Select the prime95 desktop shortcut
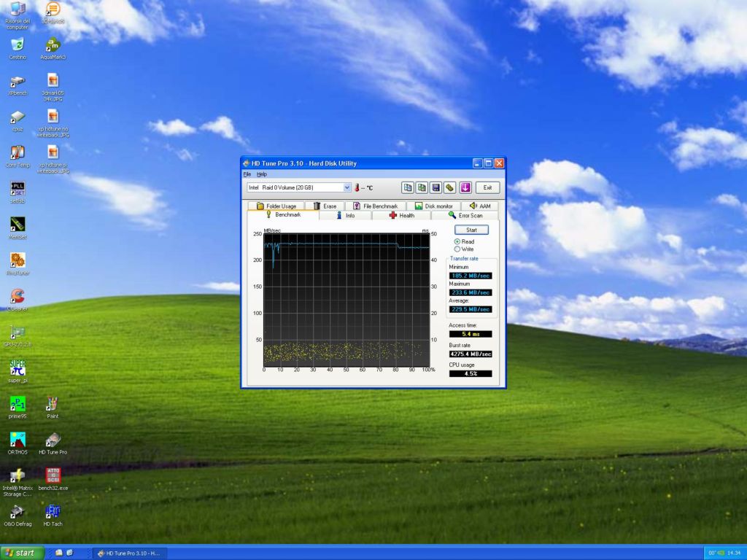747x560 pixels. point(18,408)
